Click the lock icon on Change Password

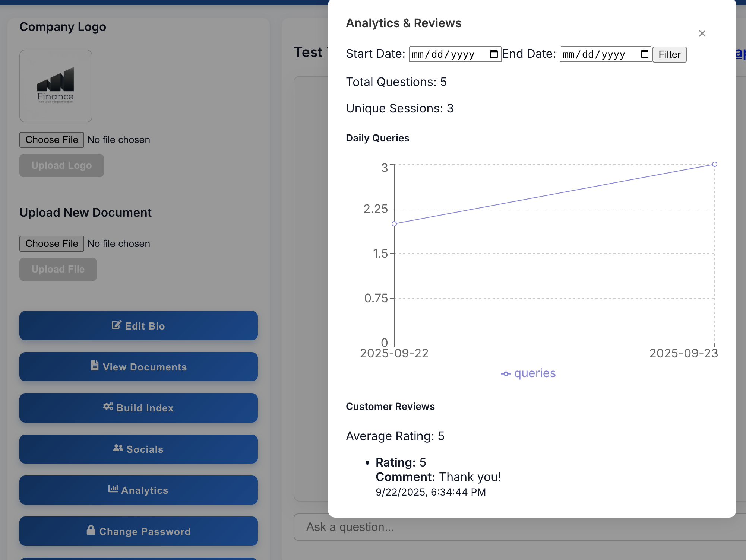(91, 530)
